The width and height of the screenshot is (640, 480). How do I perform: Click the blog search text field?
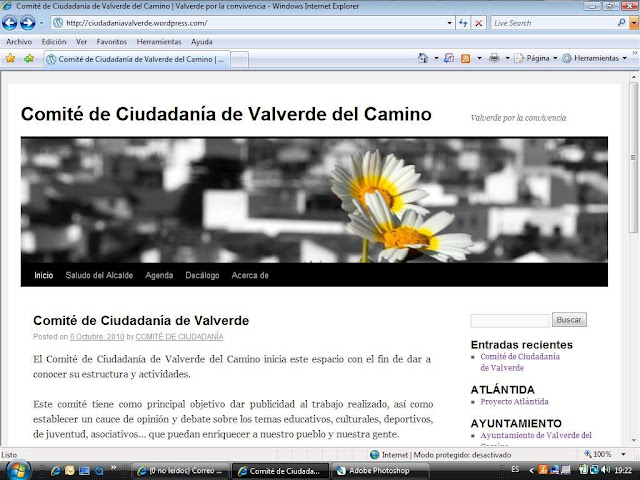pyautogui.click(x=510, y=320)
